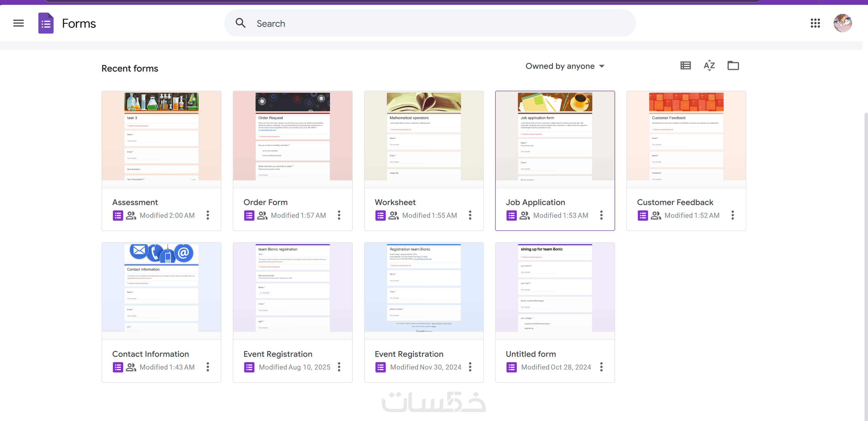
Task: Open more options for Worksheet form
Action: (470, 215)
